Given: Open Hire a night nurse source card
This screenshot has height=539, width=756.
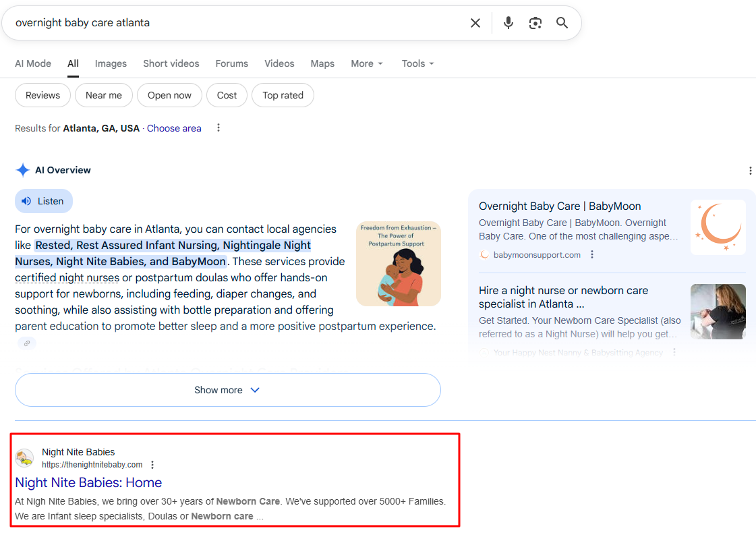Looking at the screenshot, I should (563, 297).
